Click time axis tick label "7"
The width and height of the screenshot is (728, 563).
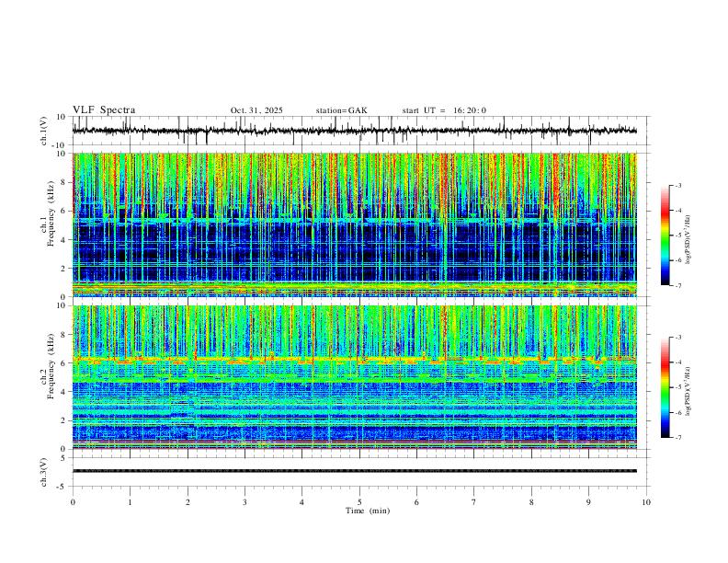click(x=474, y=502)
